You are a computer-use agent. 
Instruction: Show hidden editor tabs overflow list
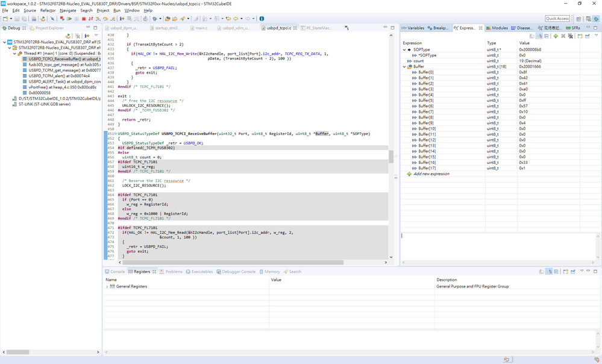pos(346,28)
